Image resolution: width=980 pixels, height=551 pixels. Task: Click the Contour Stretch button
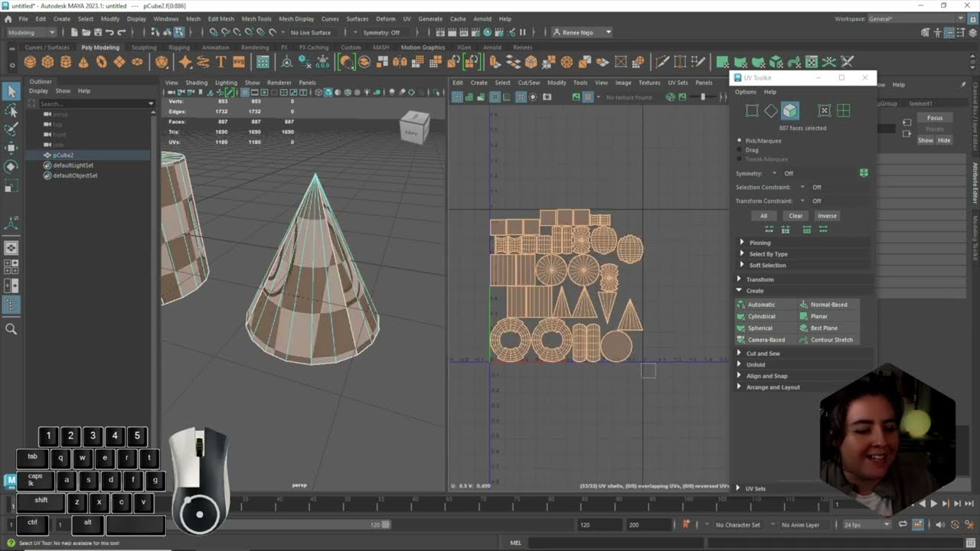[x=828, y=340]
